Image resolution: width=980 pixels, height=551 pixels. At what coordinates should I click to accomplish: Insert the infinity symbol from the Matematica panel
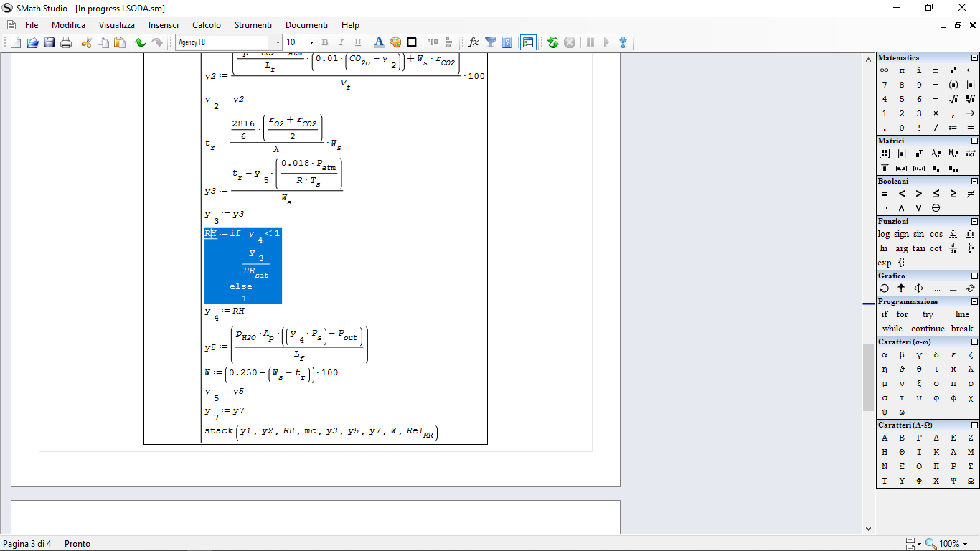(x=884, y=70)
